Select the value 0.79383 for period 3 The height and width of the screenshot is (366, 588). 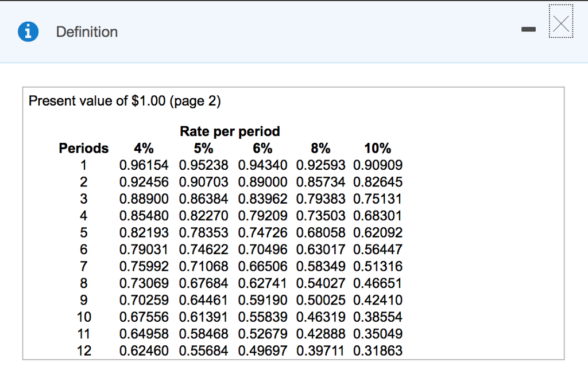[x=320, y=198]
